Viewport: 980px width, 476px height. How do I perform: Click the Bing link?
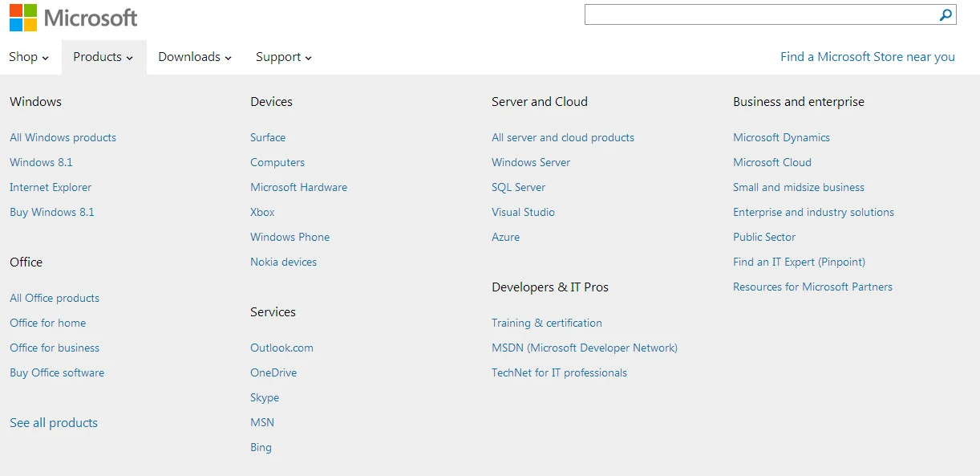[x=261, y=447]
